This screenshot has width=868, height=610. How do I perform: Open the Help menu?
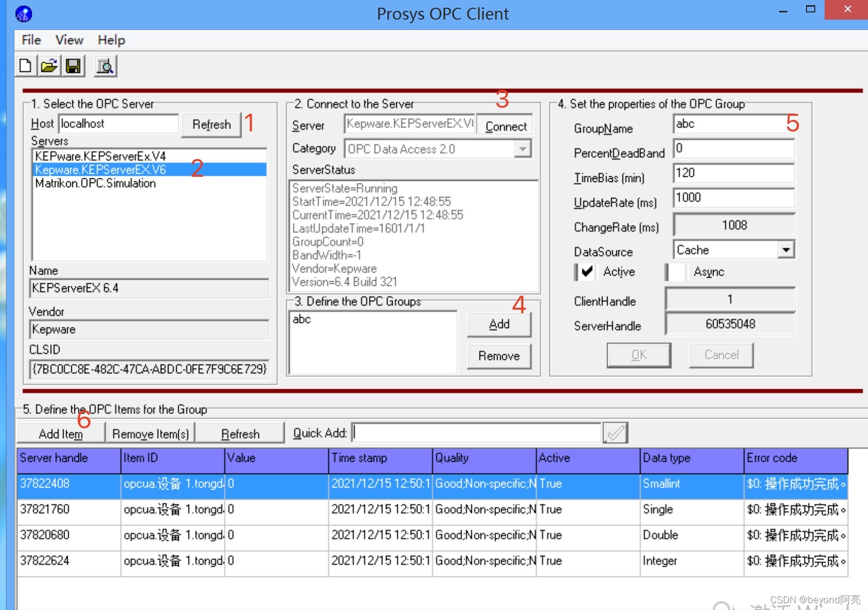click(112, 40)
